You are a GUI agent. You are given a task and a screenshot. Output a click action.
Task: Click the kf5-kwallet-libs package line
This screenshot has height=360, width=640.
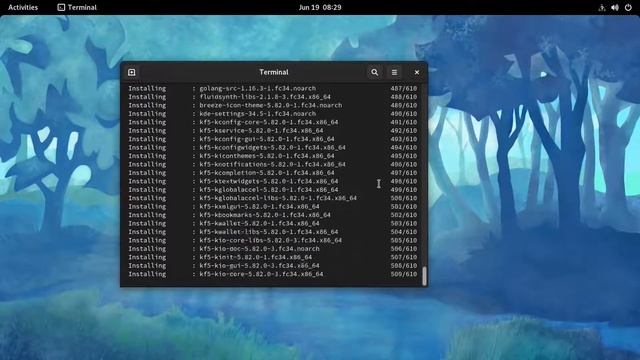coord(273,232)
